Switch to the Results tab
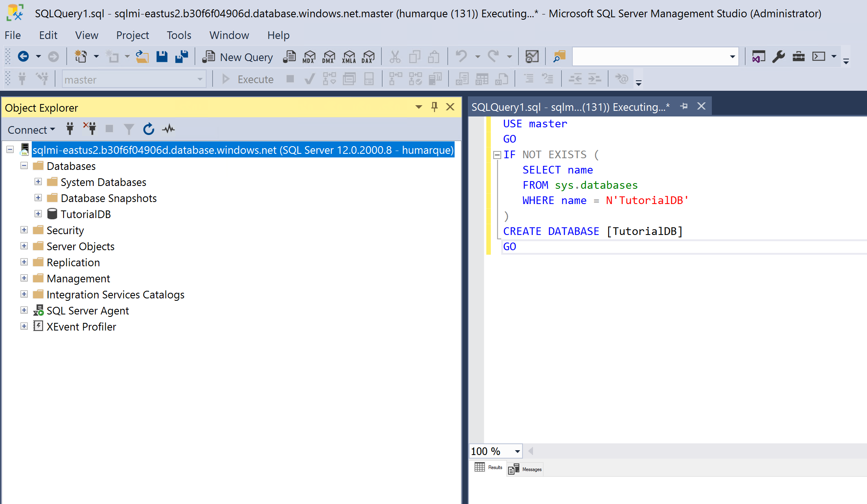867x504 pixels. click(x=489, y=467)
